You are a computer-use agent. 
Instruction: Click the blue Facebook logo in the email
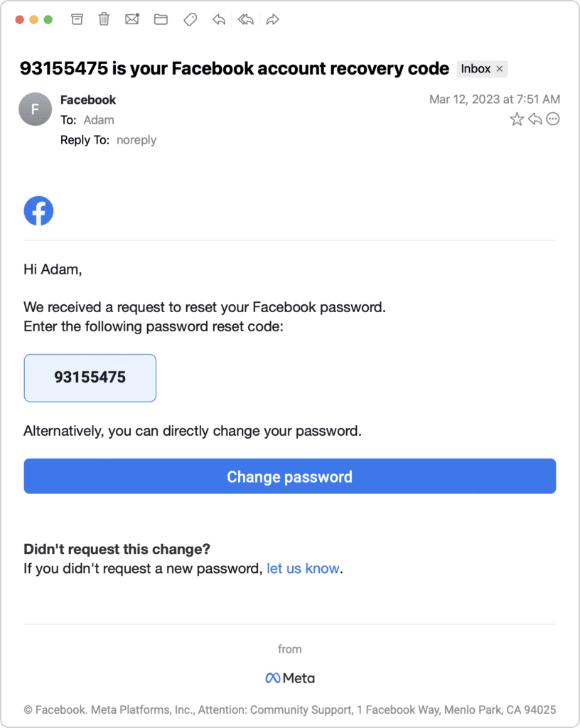click(x=38, y=211)
